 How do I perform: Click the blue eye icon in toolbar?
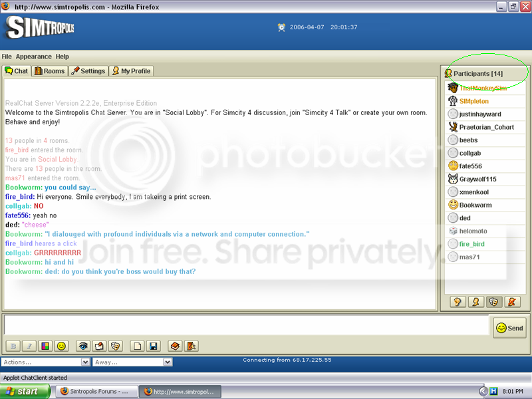tap(83, 346)
